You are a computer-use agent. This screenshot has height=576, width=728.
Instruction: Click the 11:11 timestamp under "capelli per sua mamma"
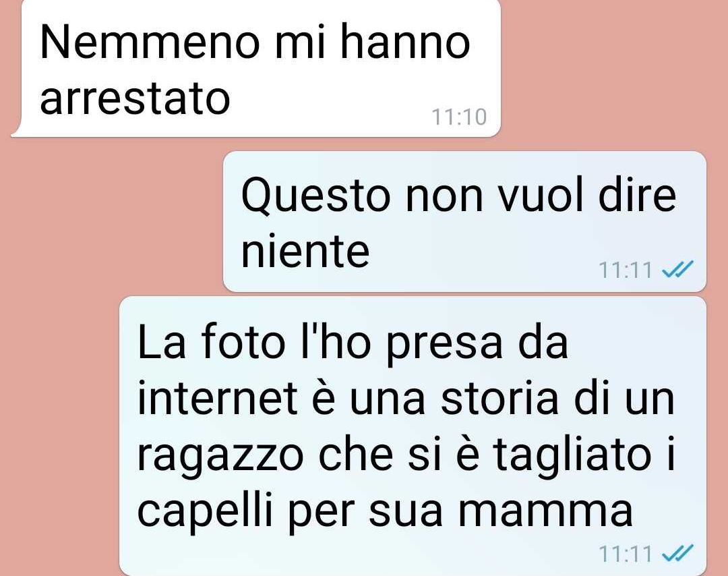pos(625,554)
